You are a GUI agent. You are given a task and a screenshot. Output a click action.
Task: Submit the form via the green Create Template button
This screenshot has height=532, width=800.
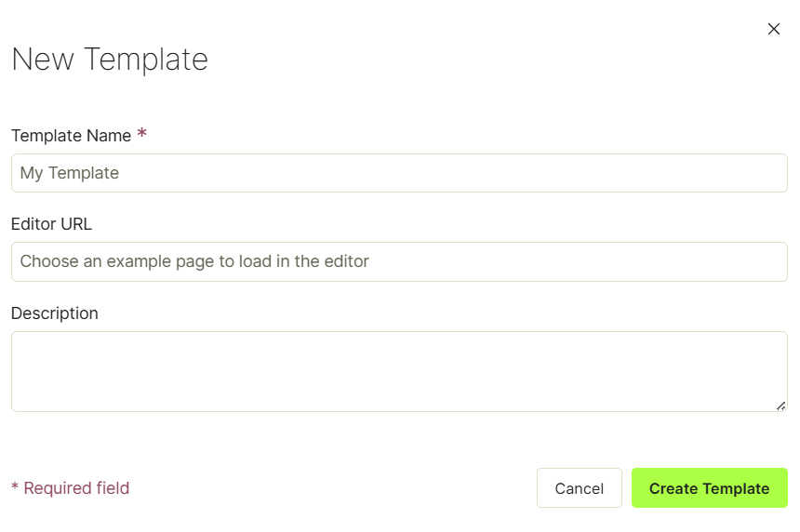709,487
